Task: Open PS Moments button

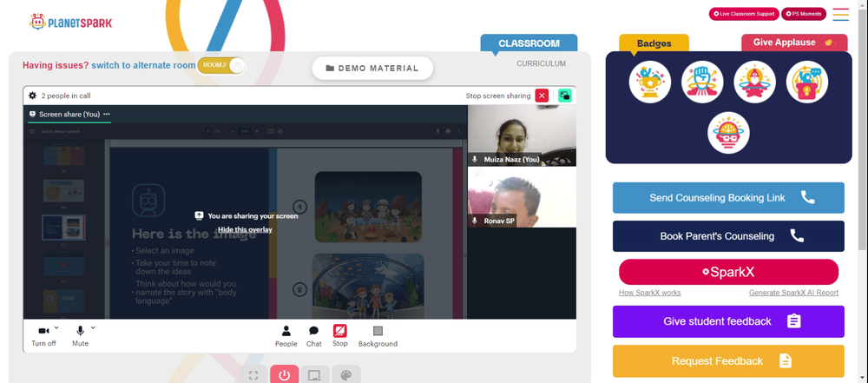Action: 803,14
